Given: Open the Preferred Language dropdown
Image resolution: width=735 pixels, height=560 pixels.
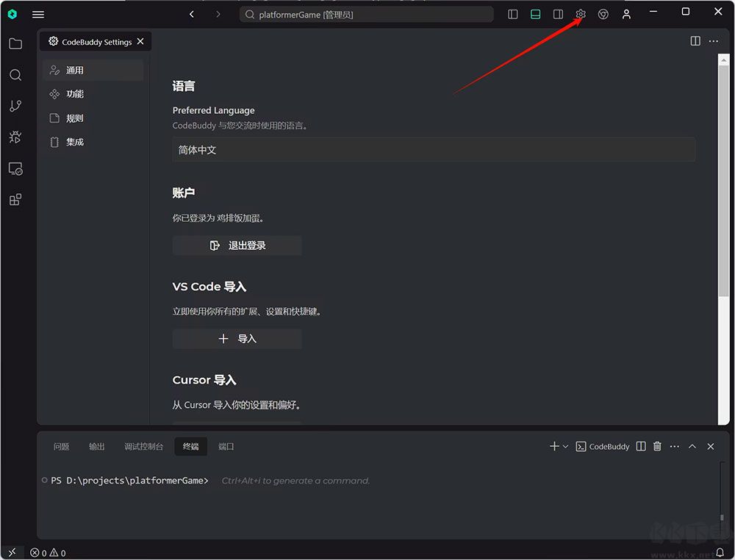Looking at the screenshot, I should tap(434, 149).
